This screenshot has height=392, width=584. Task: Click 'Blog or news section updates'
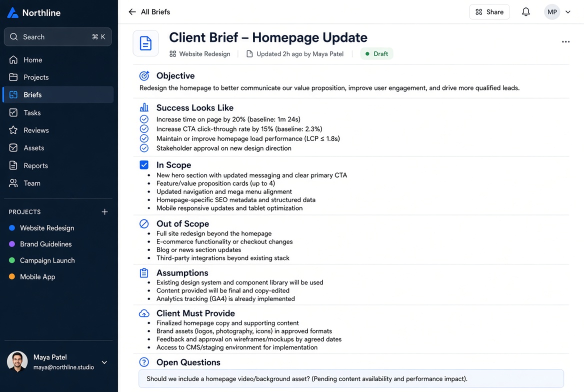coord(198,249)
